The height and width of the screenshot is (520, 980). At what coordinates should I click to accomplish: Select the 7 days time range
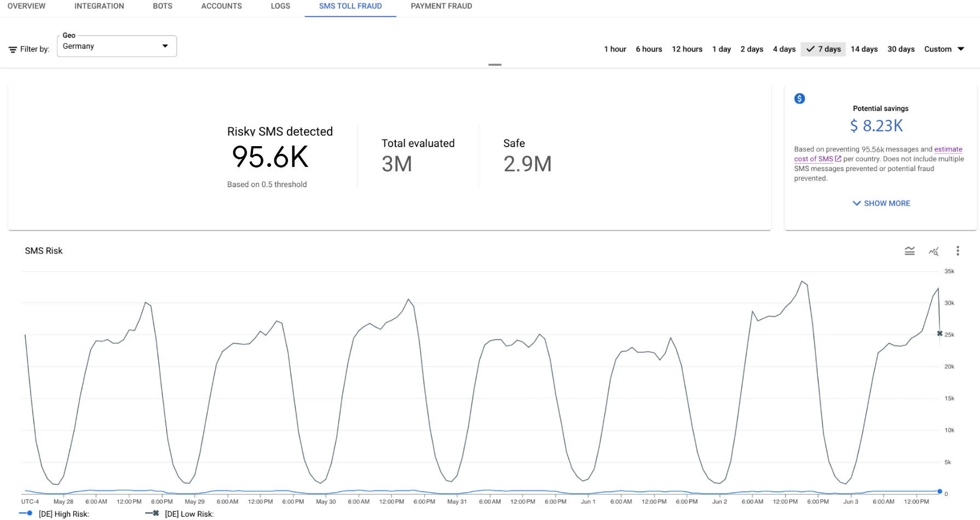coord(823,49)
